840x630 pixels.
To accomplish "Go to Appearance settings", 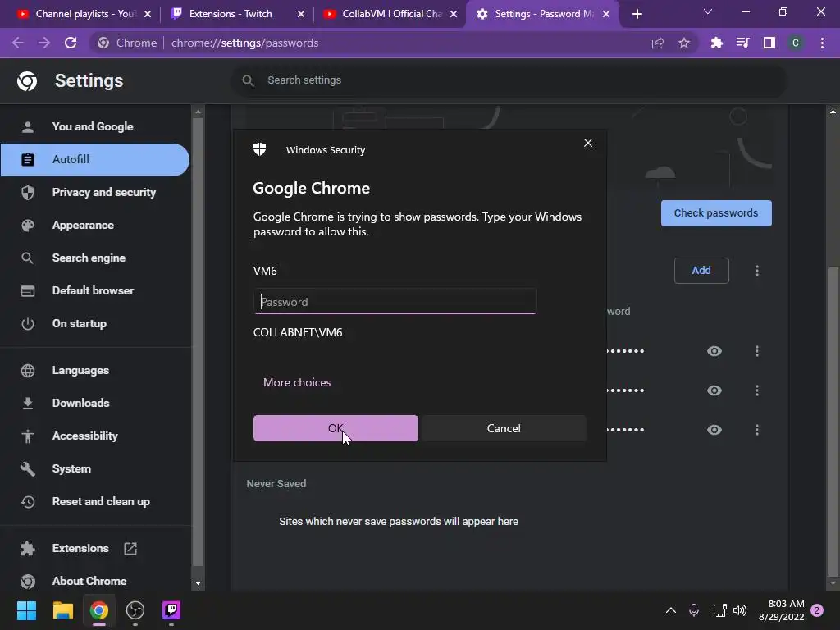I will coord(83,225).
